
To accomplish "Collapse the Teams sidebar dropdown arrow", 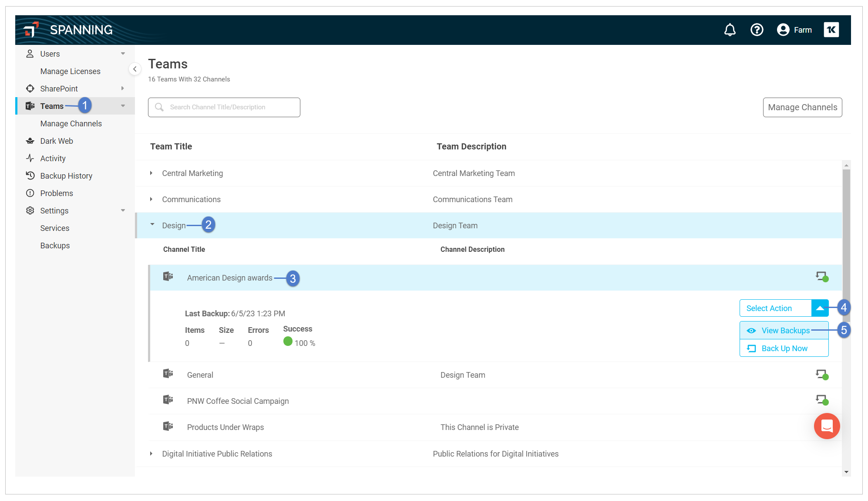I will coord(123,106).
